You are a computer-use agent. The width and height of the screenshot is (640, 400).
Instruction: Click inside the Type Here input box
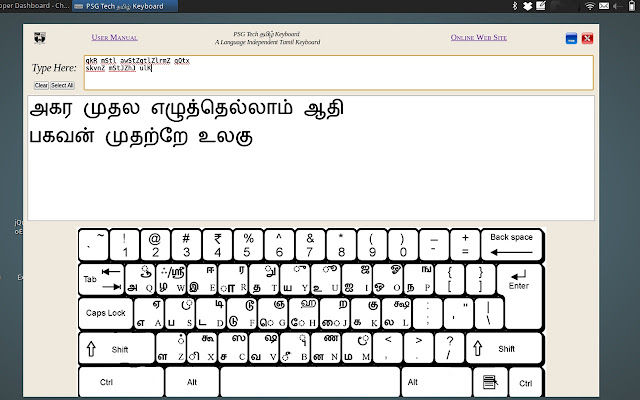tap(338, 73)
